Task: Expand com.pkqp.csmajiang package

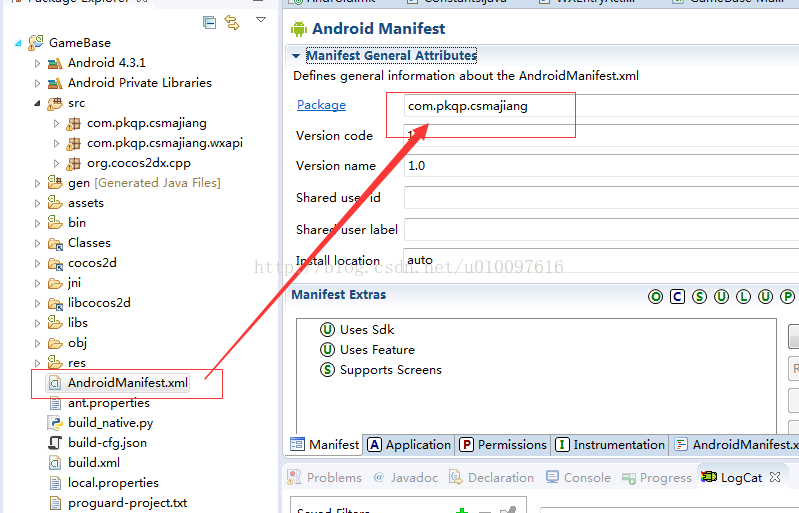Action: pyautogui.click(x=56, y=123)
